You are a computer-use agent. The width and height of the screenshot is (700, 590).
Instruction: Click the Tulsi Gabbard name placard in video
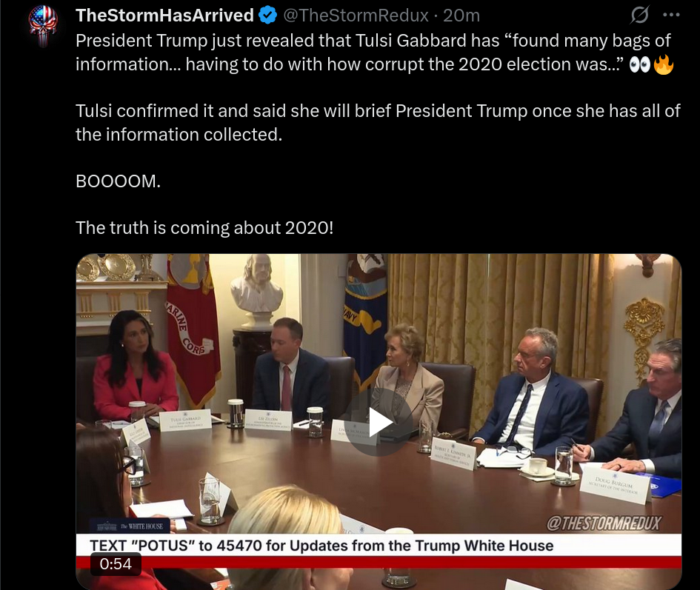[x=185, y=421]
